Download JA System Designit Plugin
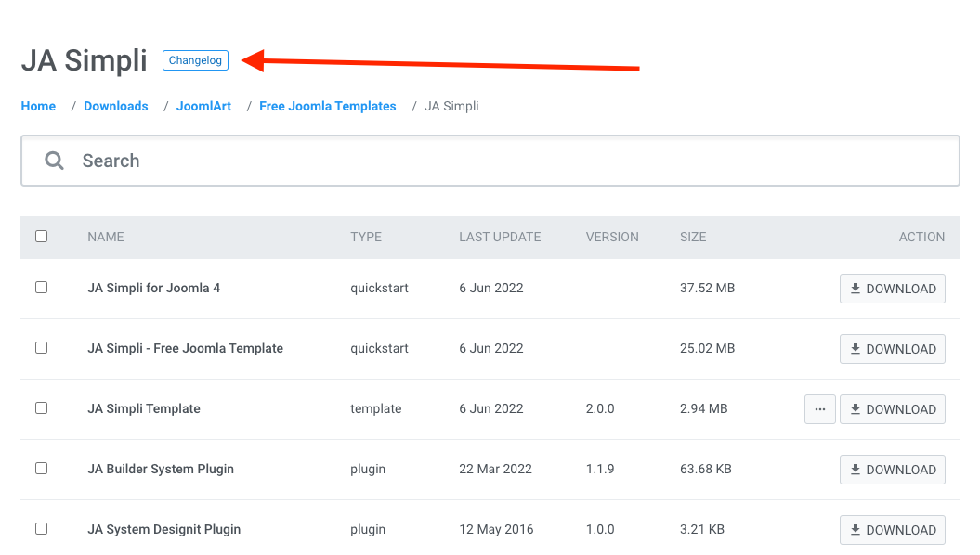 (x=892, y=530)
